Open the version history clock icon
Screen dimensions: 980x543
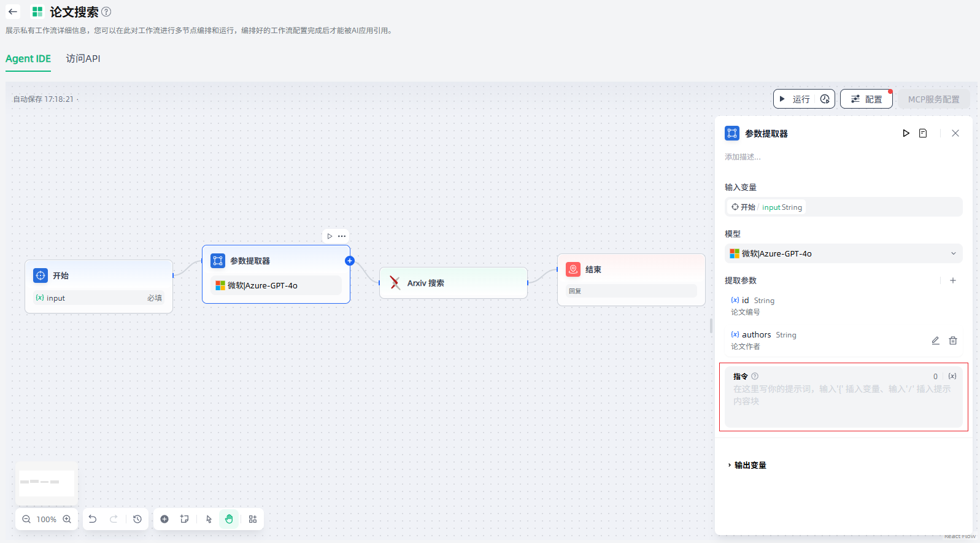point(137,519)
